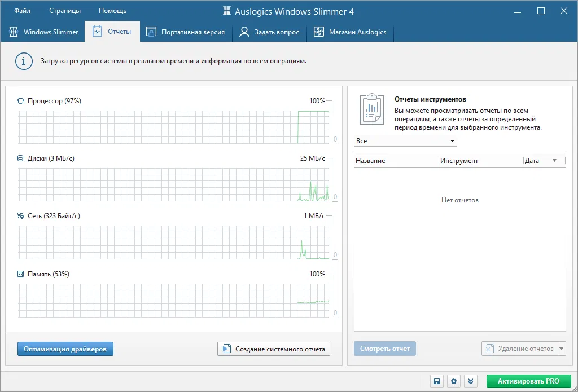This screenshot has width=578, height=392.
Task: Click the Отчеты инструментов heading
Action: pos(430,99)
